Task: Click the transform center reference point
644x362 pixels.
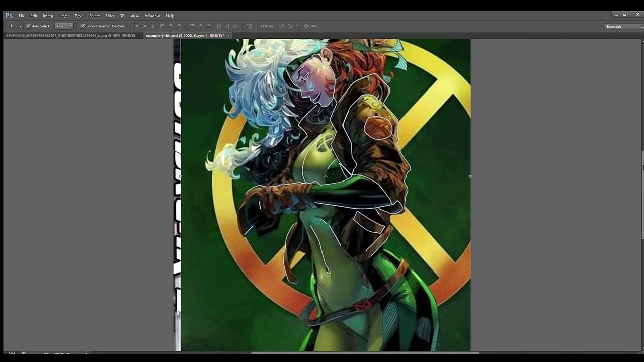Action: [326, 176]
